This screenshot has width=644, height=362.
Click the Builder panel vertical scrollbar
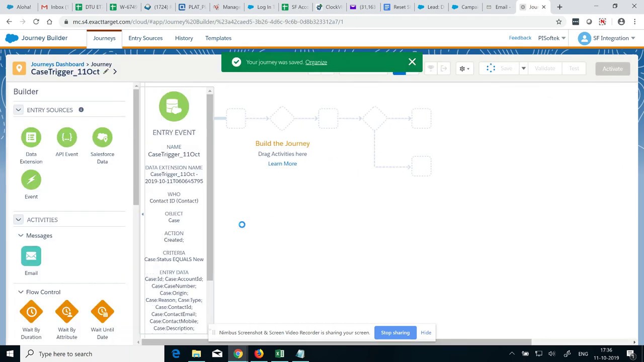(136, 147)
